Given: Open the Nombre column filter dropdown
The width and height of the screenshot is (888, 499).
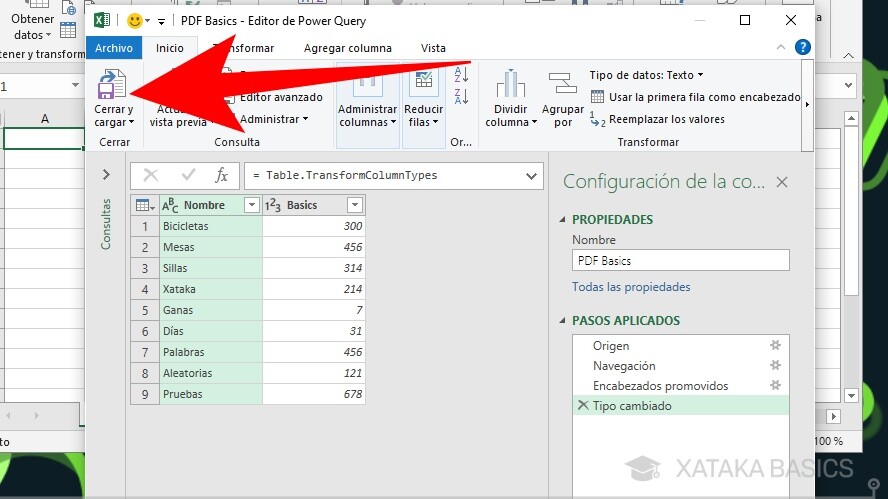Looking at the screenshot, I should click(x=251, y=205).
